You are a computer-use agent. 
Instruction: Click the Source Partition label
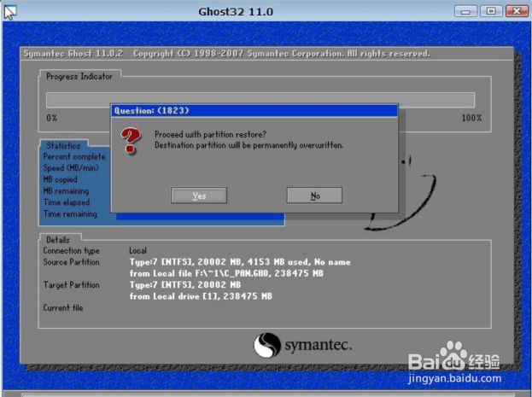pyautogui.click(x=71, y=262)
